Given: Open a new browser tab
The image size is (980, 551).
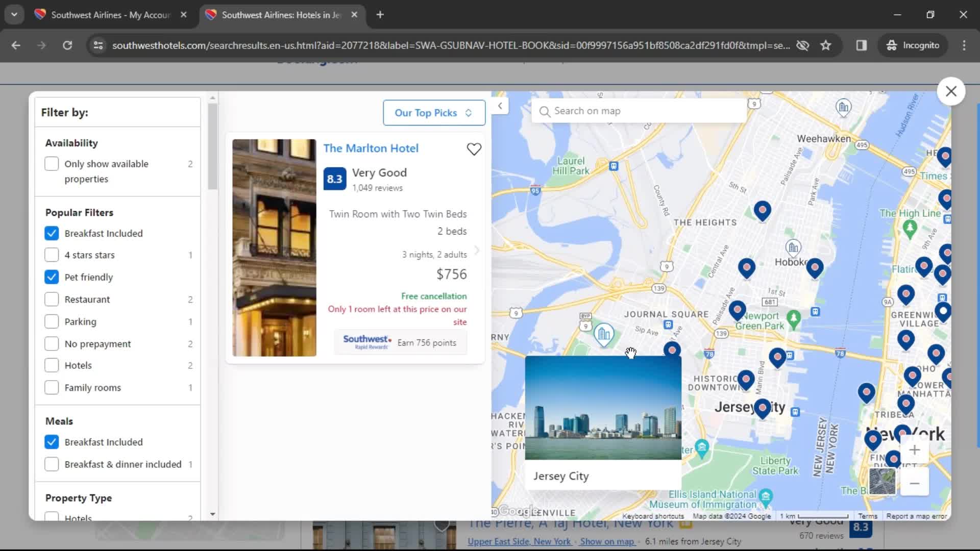Looking at the screenshot, I should [380, 15].
